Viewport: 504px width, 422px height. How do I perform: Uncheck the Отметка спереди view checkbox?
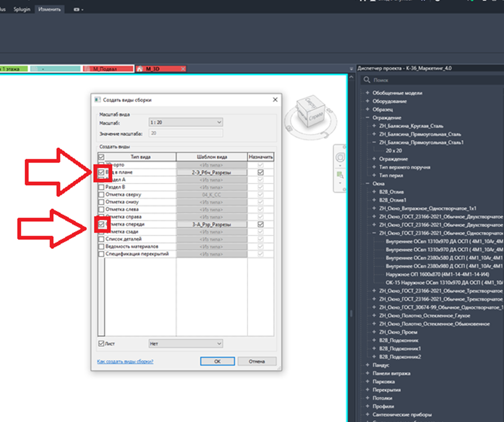101,224
